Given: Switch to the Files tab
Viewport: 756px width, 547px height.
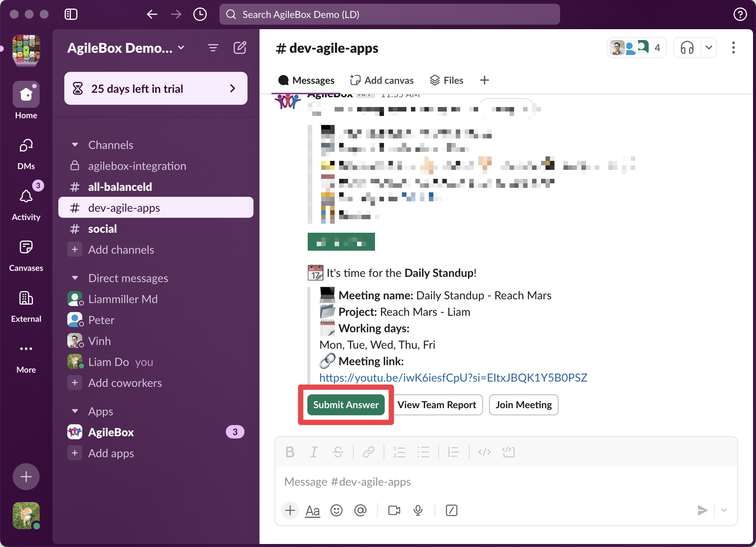Looking at the screenshot, I should point(447,80).
